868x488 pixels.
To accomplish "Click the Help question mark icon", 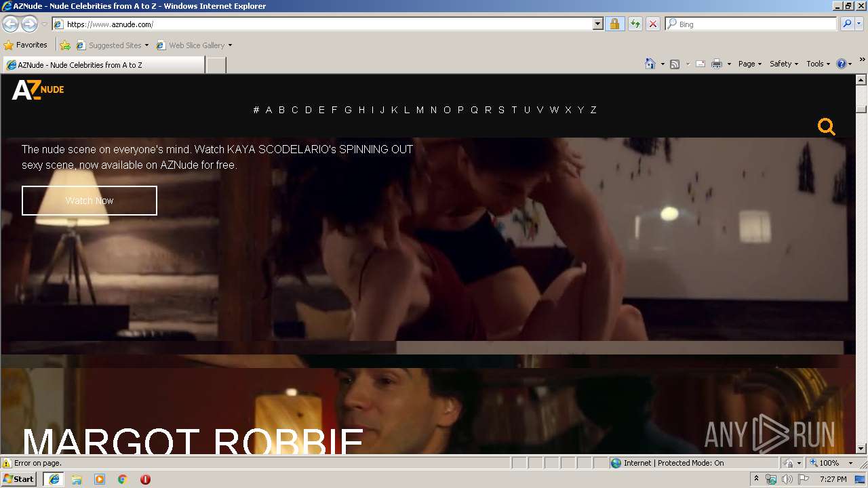I will (842, 64).
